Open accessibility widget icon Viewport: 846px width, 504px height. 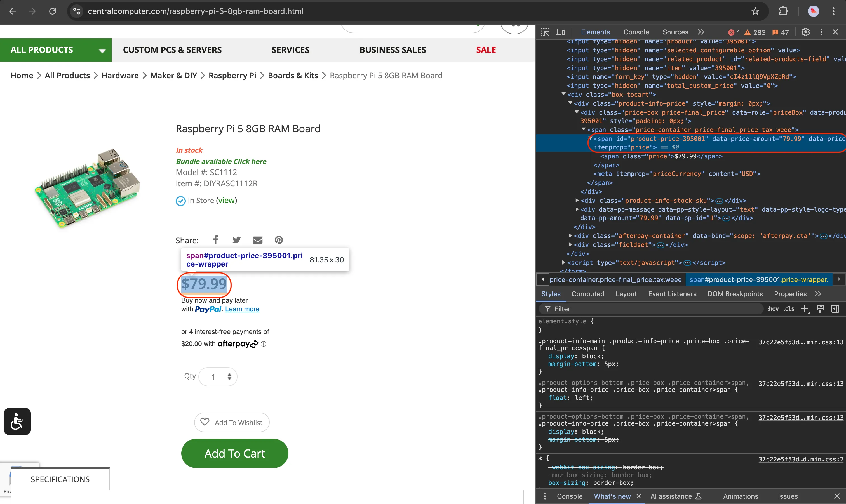17,421
